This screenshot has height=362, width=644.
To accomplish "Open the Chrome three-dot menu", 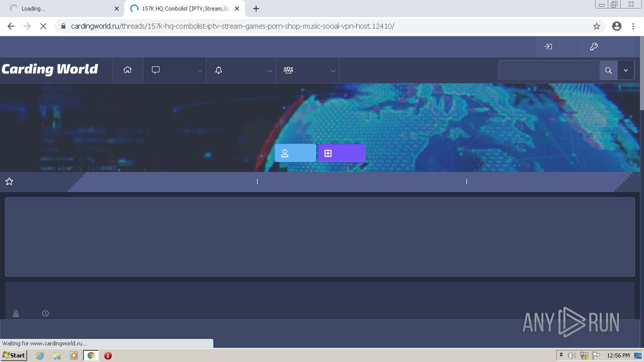I will click(633, 26).
